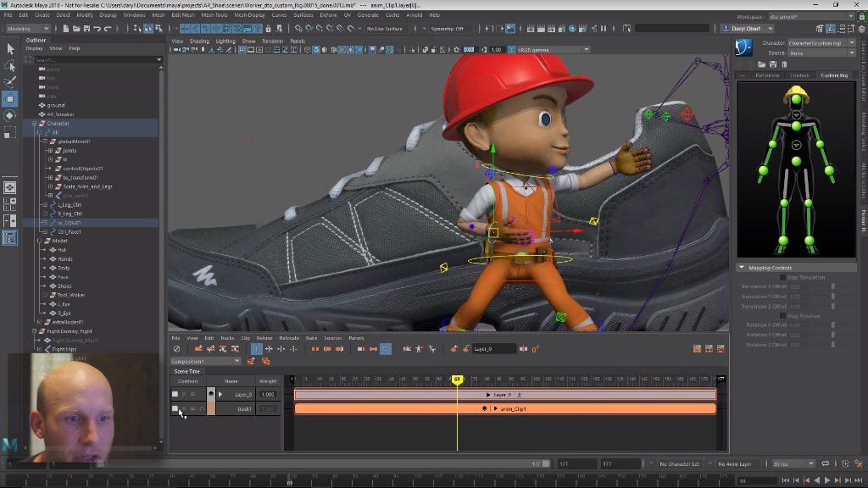Click HumanIK save disk icon
The image size is (868, 488).
(x=773, y=64)
